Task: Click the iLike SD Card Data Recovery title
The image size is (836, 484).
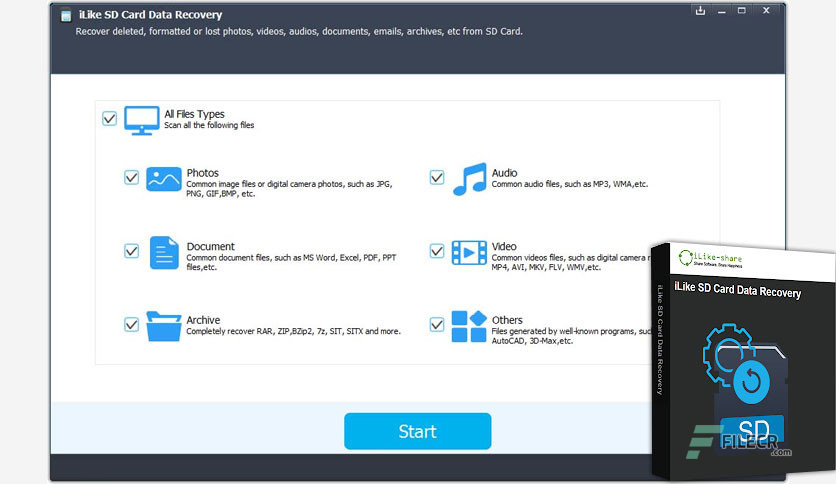Action: [151, 15]
